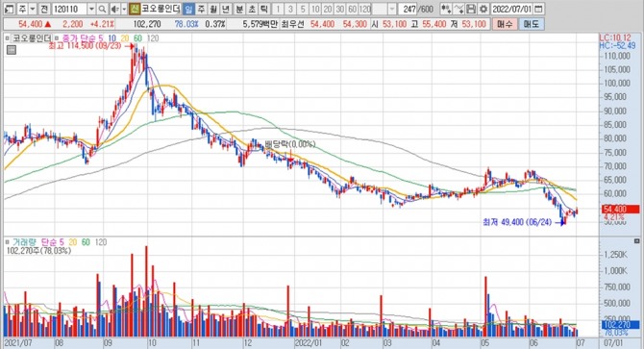Screen dimensions: 644x349
Task: Select the 틱 tick chart tab
Action: [x=264, y=9]
